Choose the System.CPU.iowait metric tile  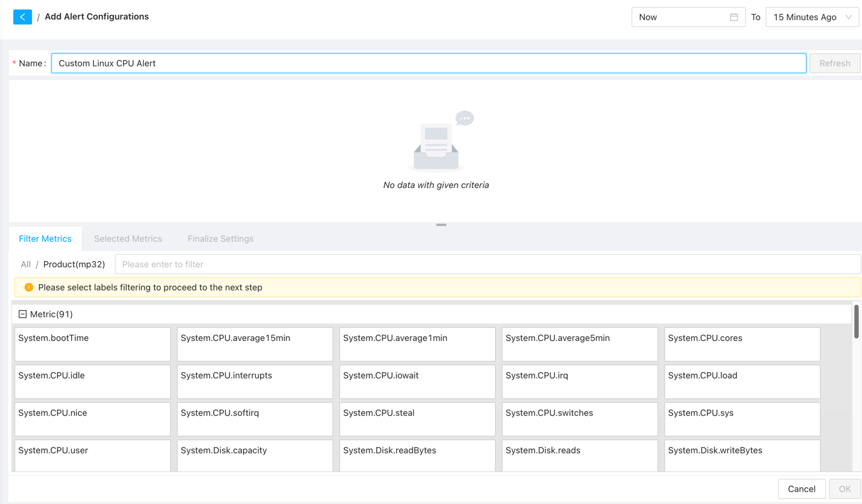pyautogui.click(x=417, y=381)
